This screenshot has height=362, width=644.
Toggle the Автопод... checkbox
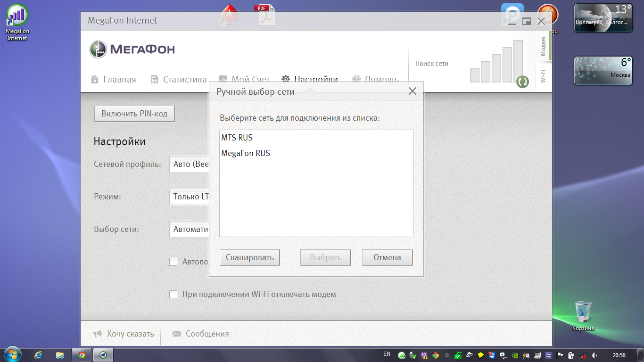pyautogui.click(x=173, y=262)
